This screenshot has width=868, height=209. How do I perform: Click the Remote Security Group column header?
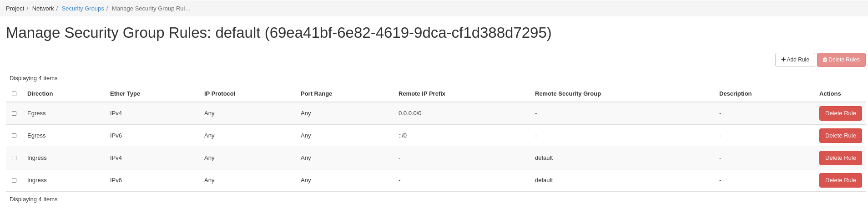[x=568, y=94]
